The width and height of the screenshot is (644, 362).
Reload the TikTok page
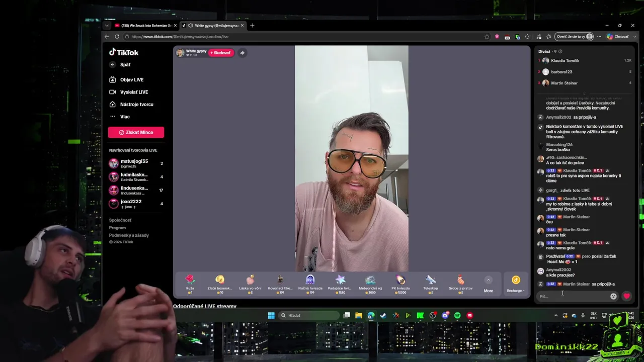[117, 37]
